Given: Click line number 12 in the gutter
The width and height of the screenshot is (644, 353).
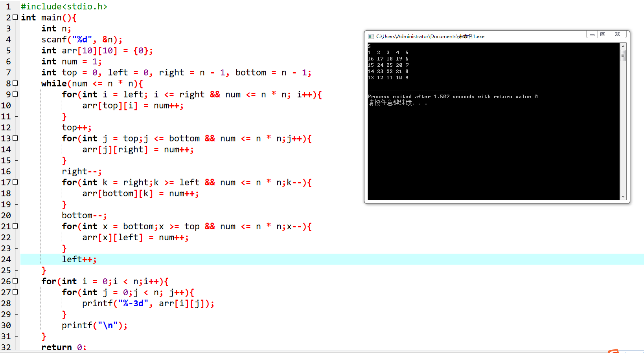Looking at the screenshot, I should [x=6, y=127].
